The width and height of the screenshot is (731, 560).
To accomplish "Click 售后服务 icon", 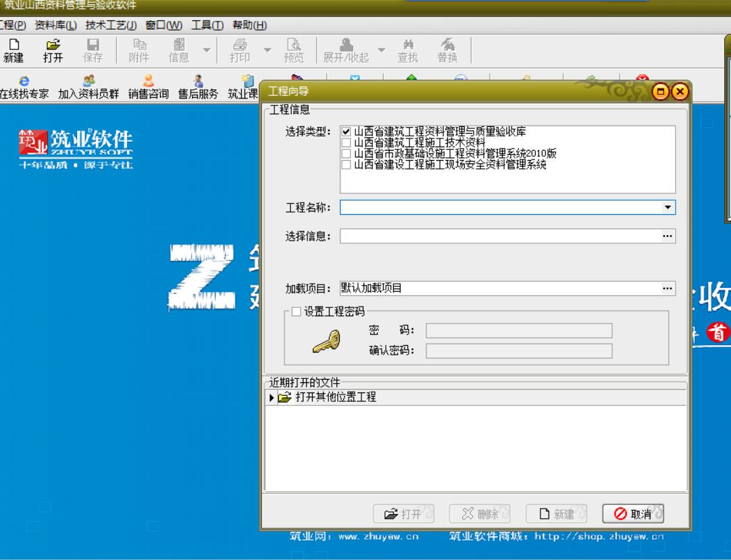I will [x=198, y=87].
